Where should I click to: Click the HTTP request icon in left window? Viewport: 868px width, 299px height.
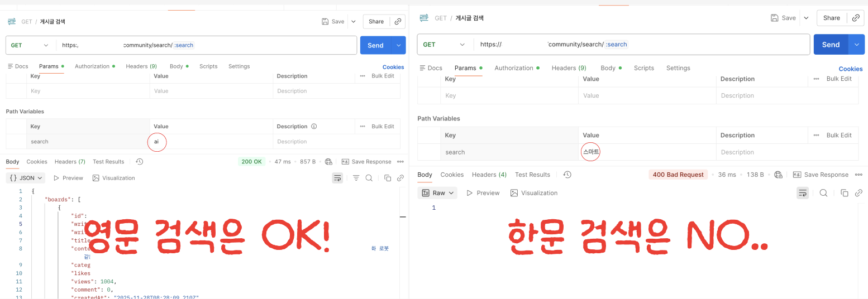coord(12,22)
